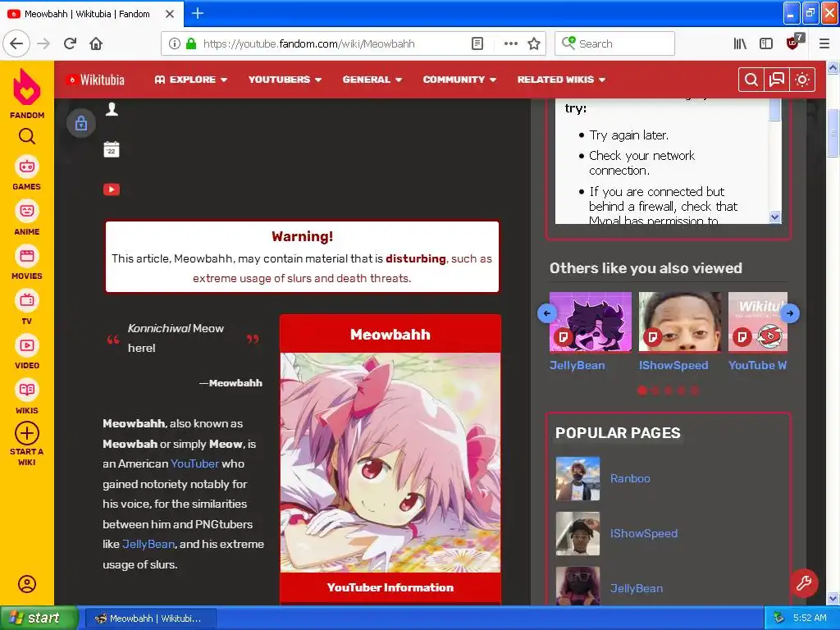Go to browser Home
The width and height of the screenshot is (840, 630).
[96, 43]
